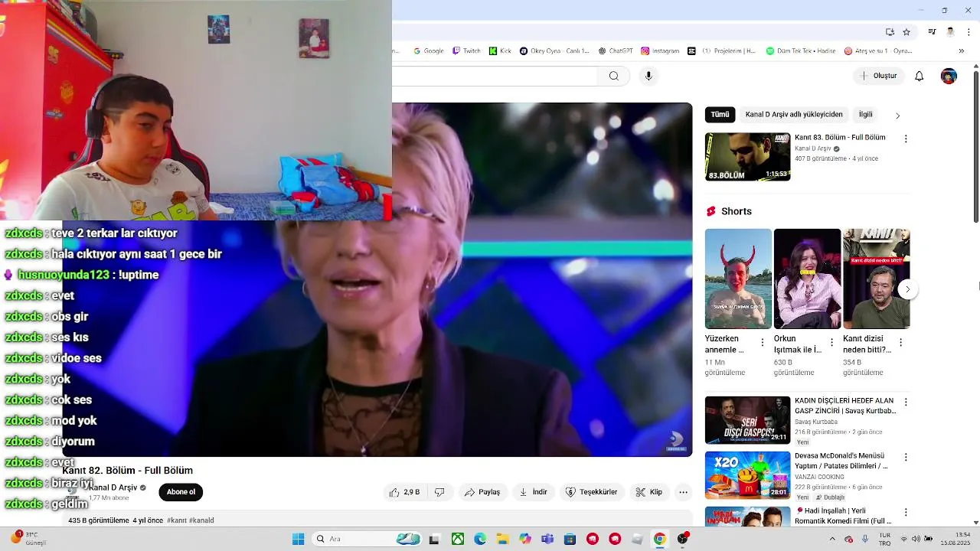Click the Klip button
Viewport: 980px width, 551px height.
649,492
